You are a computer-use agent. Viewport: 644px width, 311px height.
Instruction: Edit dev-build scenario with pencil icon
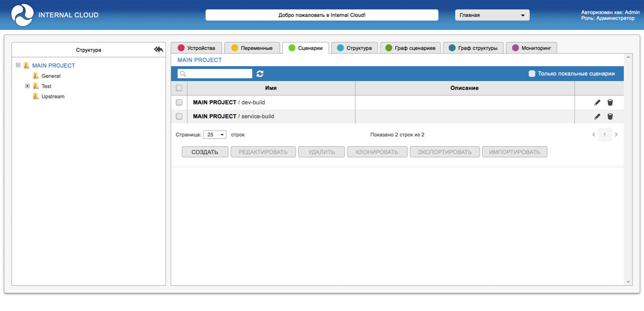pyautogui.click(x=597, y=103)
